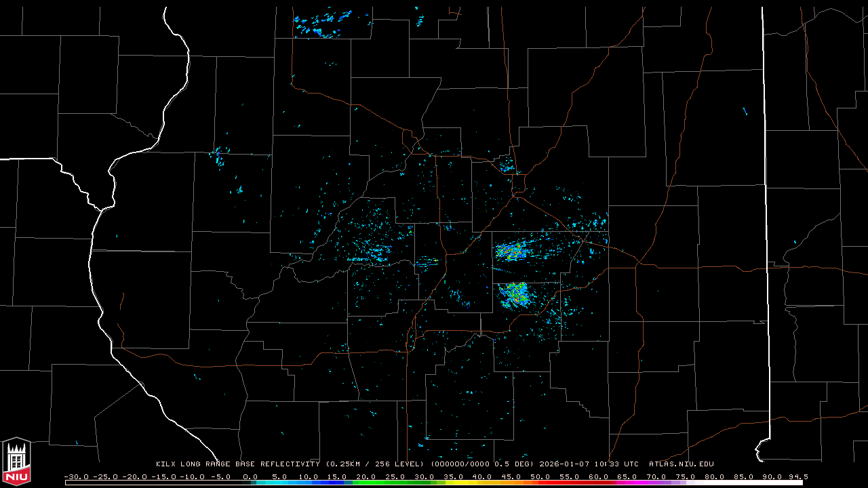Click the 85.0 scale label

point(744,476)
